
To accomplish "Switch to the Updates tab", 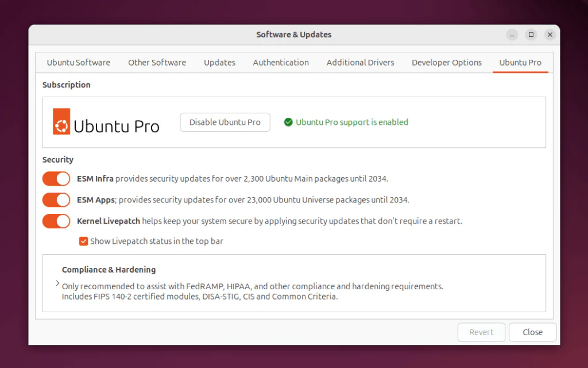I will click(219, 62).
